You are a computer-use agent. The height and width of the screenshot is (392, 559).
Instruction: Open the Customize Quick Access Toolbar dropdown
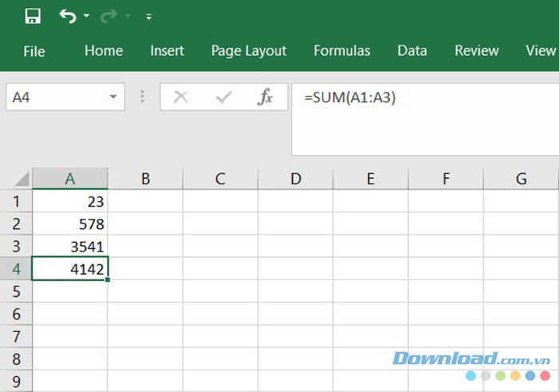[149, 17]
